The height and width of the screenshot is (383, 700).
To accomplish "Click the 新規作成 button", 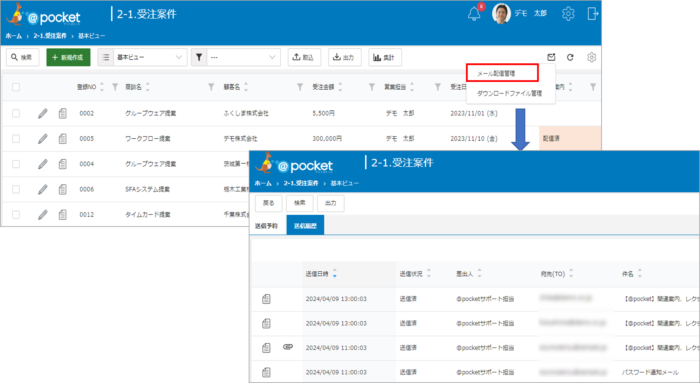I will tap(68, 57).
